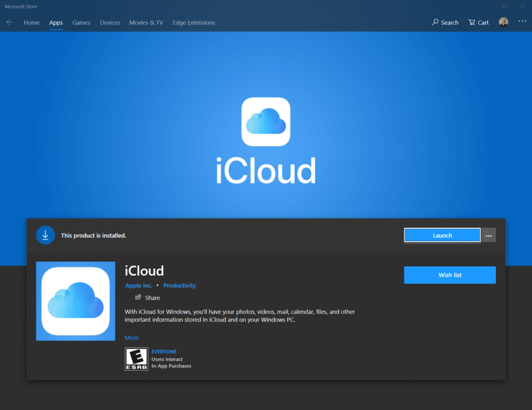Click the ESRB Everyone rating icon
532x410 pixels.
tap(136, 358)
